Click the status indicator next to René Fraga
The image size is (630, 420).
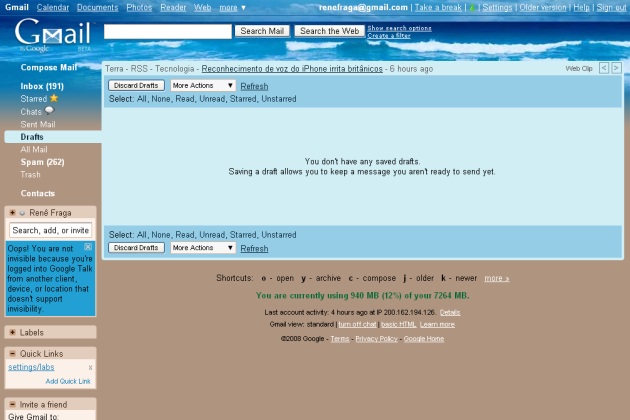point(22,213)
